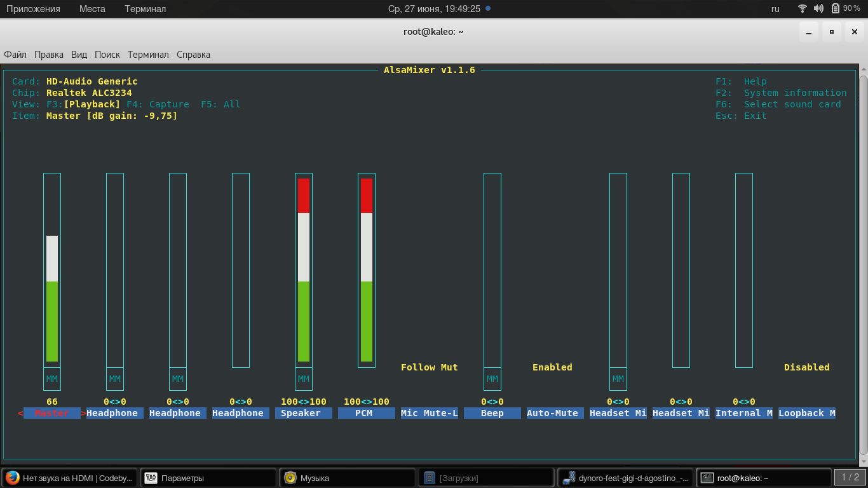Click the volume speaker icon in tray
Screen dimensions: 868x488
click(x=818, y=9)
